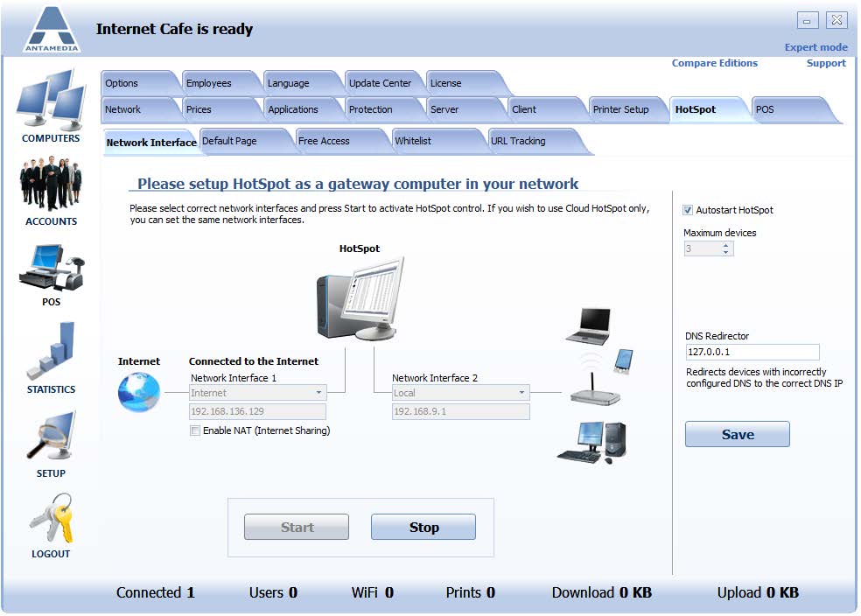This screenshot has width=861, height=616.
Task: Click the desktop PC client icon
Action: pyautogui.click(x=592, y=443)
